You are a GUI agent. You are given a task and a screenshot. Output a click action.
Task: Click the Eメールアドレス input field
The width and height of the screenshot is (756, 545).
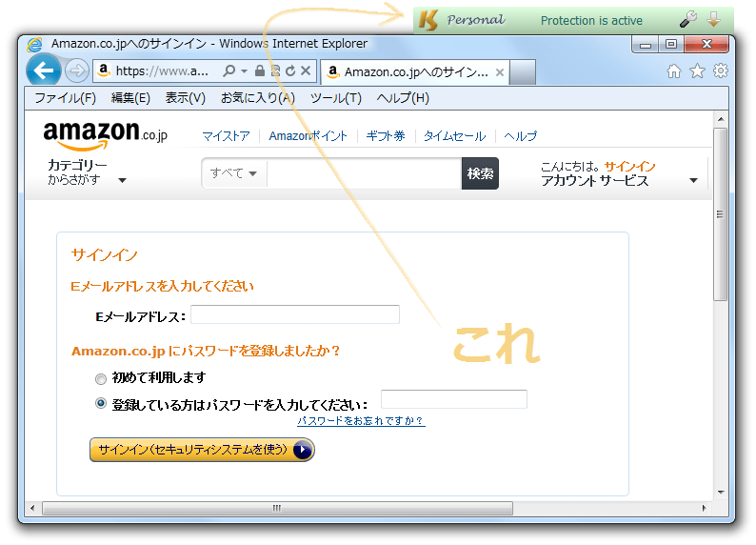pos(295,314)
